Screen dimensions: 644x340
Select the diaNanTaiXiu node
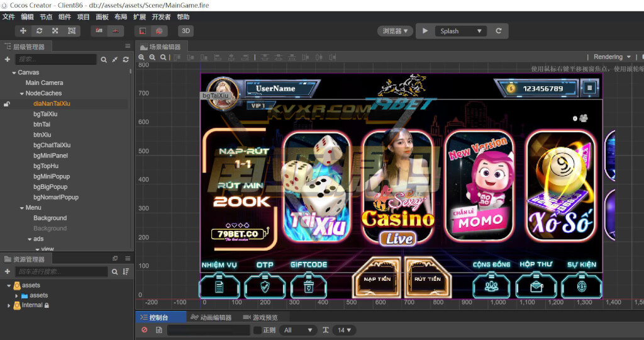(x=52, y=104)
